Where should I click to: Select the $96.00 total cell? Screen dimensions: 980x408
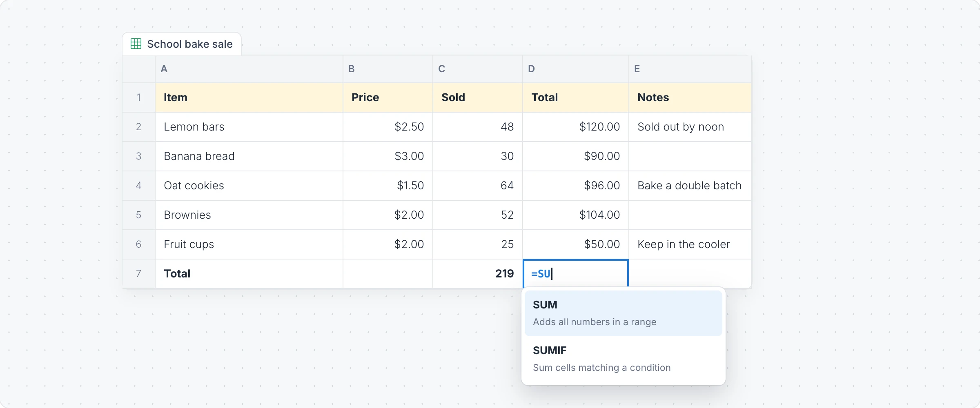click(x=576, y=186)
